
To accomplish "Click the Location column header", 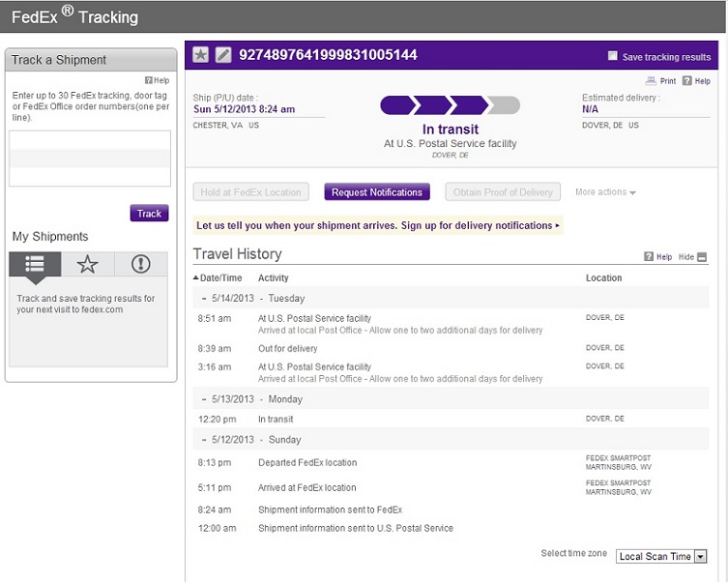I will pos(603,278).
